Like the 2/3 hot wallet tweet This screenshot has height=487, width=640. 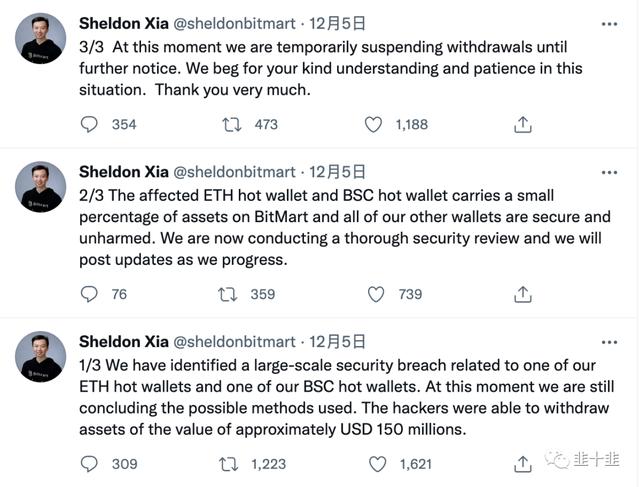pos(376,294)
